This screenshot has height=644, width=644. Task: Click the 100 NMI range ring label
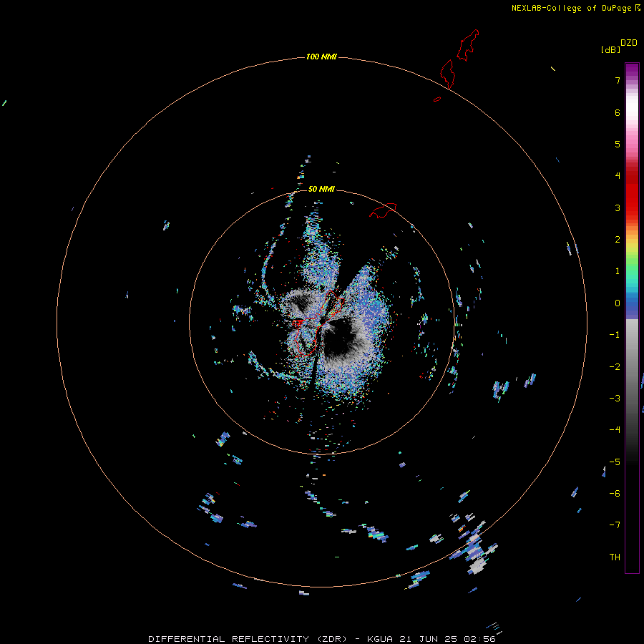(321, 57)
